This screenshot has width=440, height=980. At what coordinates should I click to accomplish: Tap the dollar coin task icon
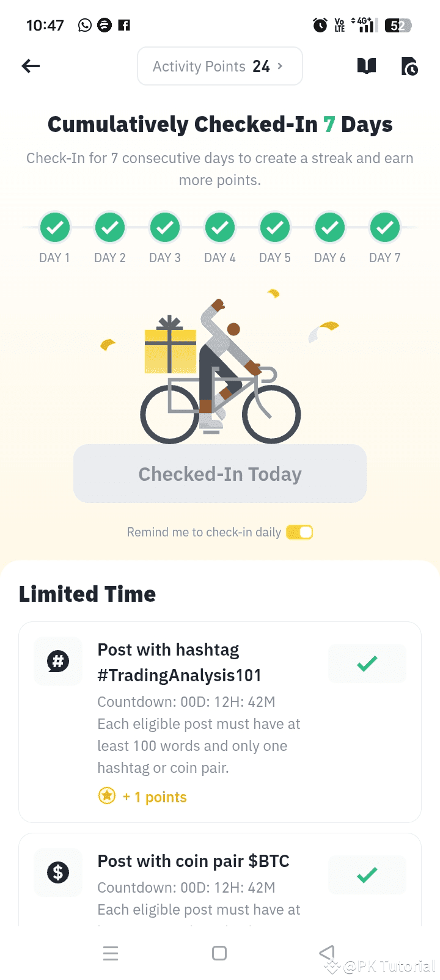(x=58, y=872)
